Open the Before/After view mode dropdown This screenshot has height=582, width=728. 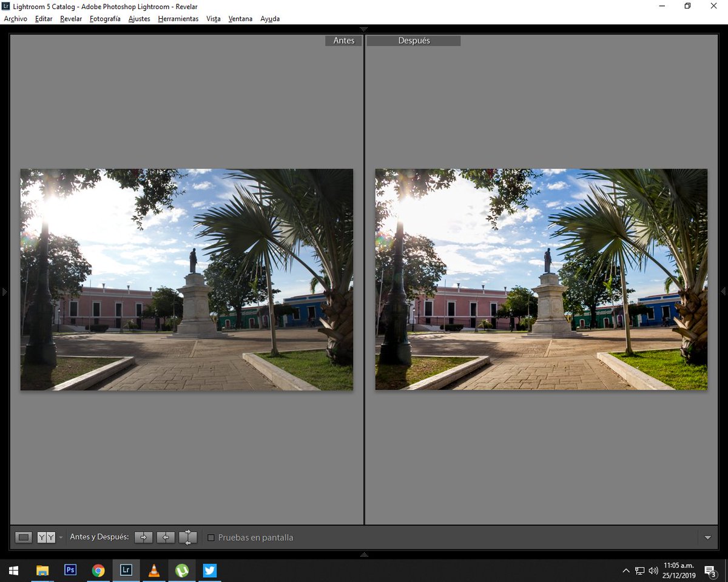pyautogui.click(x=61, y=537)
